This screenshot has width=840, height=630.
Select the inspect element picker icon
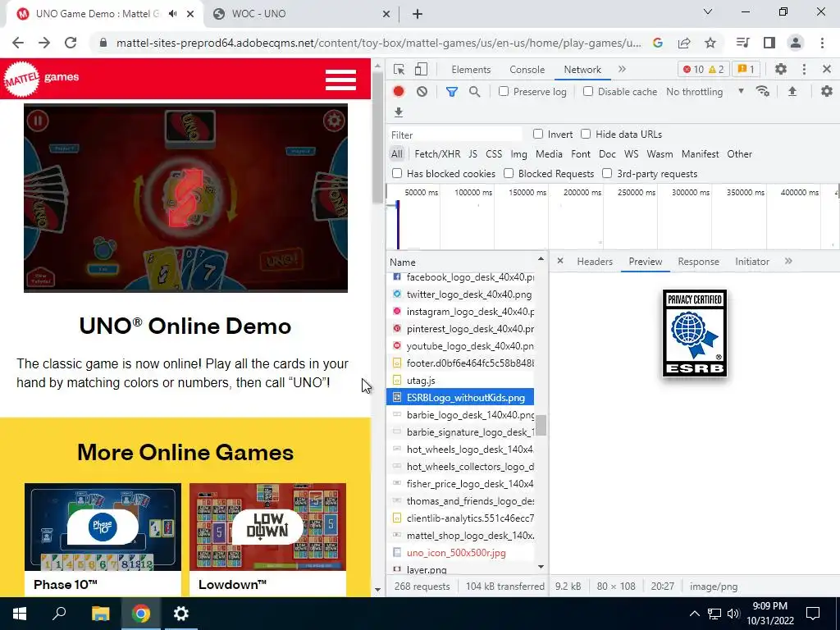pyautogui.click(x=399, y=70)
